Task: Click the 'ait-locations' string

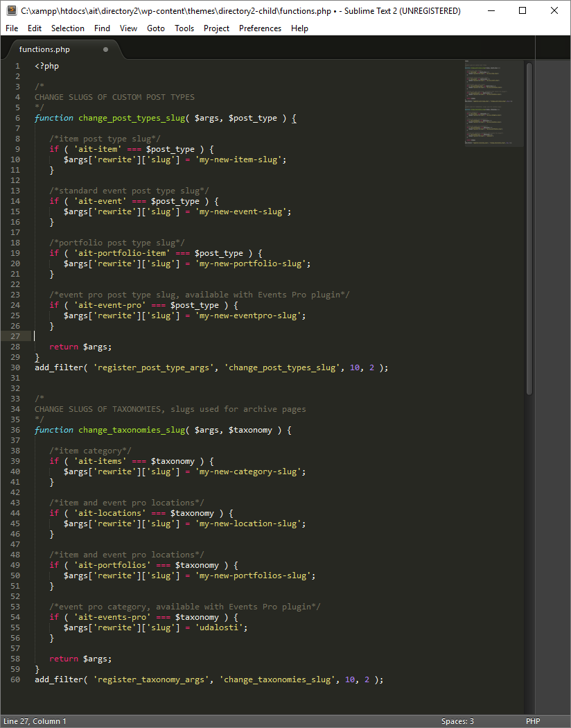Action: click(110, 513)
